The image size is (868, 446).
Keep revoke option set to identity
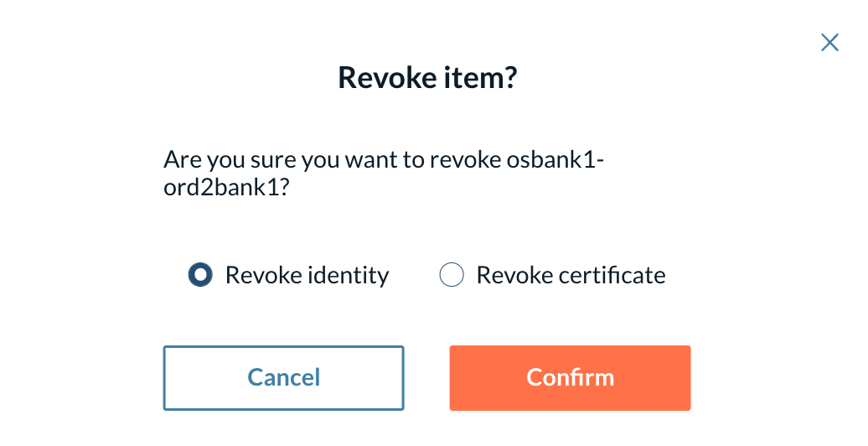[x=200, y=274]
